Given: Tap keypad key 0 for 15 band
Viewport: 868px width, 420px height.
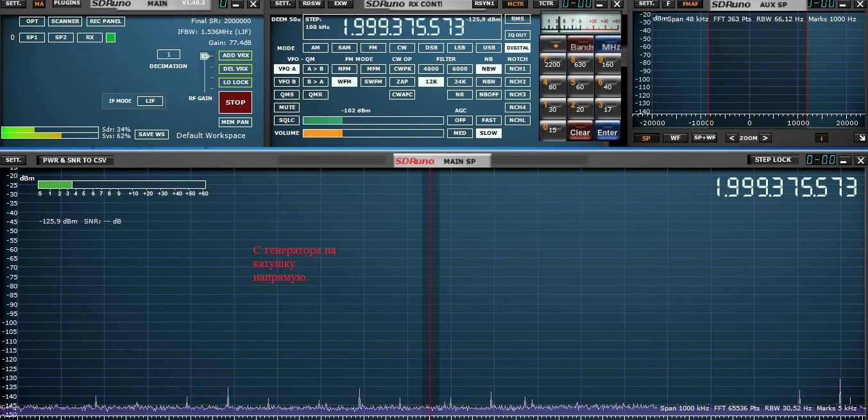Looking at the screenshot, I should point(552,130).
